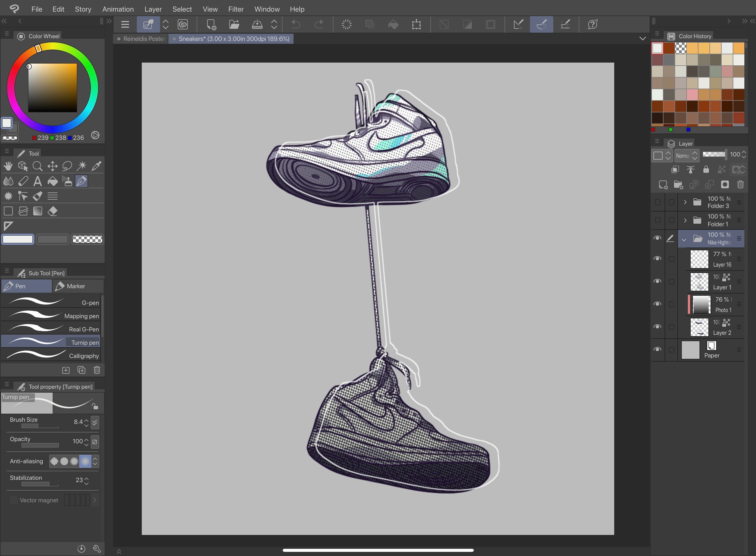Click the Undo arrow in toolbar
The image size is (756, 556).
pyautogui.click(x=295, y=24)
